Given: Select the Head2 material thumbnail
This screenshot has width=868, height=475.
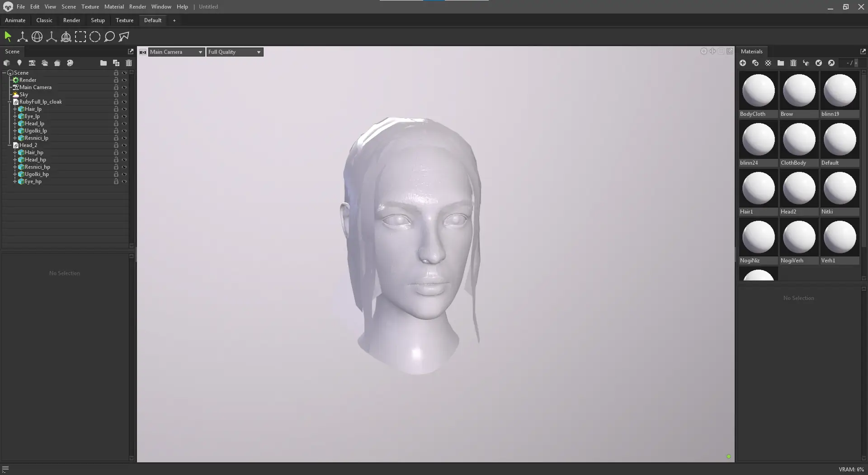Looking at the screenshot, I should coord(799,189).
